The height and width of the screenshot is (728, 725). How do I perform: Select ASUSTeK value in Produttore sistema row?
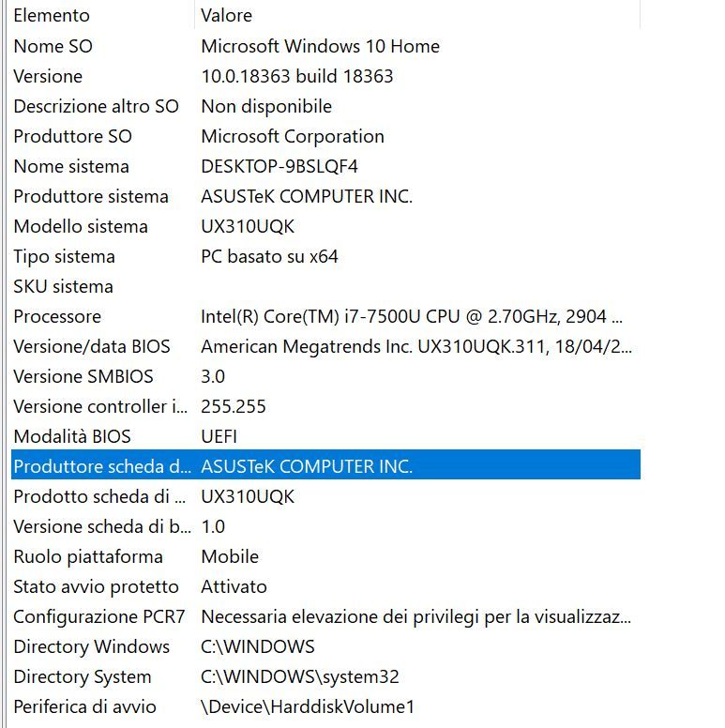(307, 196)
